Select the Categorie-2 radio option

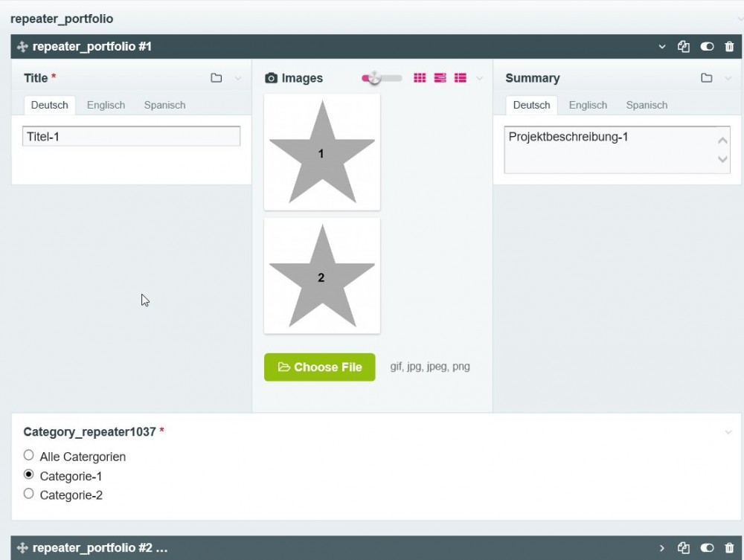click(x=29, y=494)
